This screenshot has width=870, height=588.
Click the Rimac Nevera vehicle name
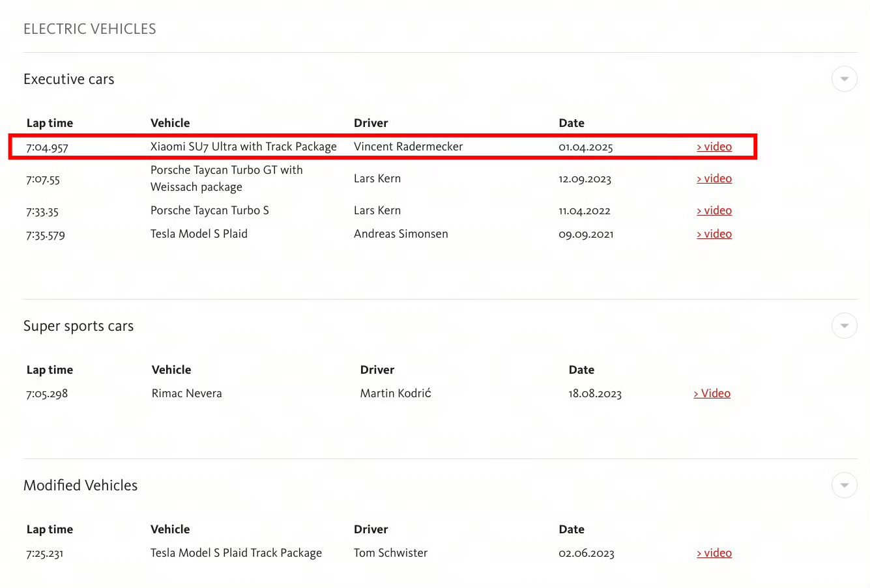pyautogui.click(x=186, y=393)
